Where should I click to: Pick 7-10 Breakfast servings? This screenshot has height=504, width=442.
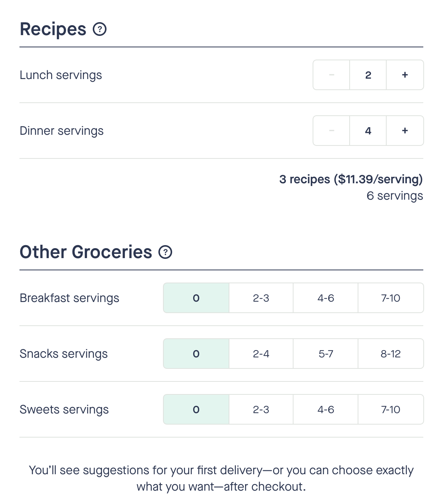[x=390, y=298]
